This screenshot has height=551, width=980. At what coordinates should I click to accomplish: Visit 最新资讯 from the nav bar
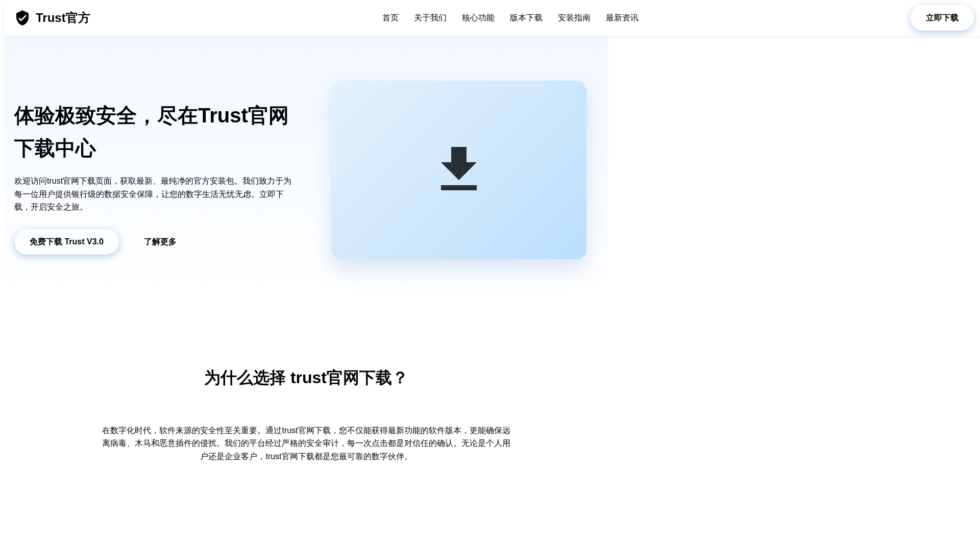(x=622, y=18)
